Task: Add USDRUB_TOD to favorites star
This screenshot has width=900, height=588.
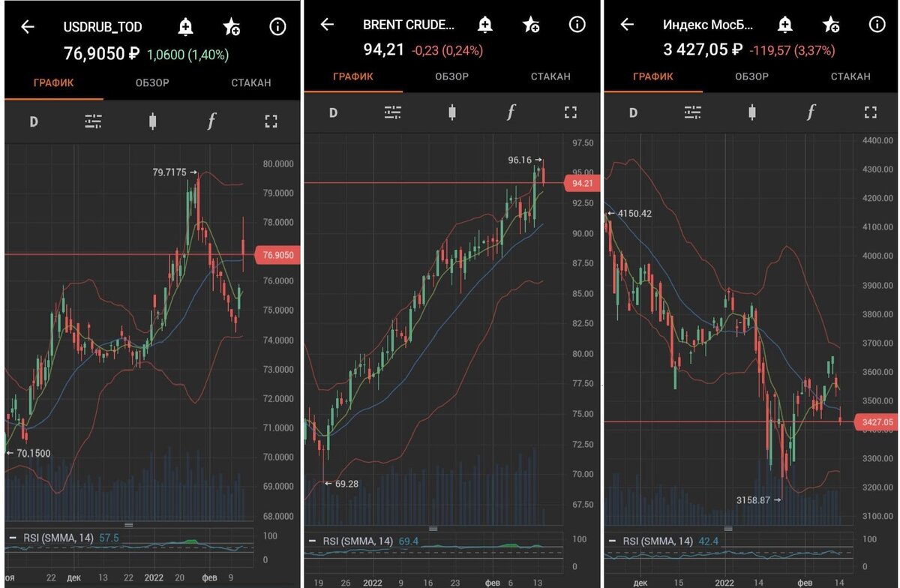Action: (231, 27)
